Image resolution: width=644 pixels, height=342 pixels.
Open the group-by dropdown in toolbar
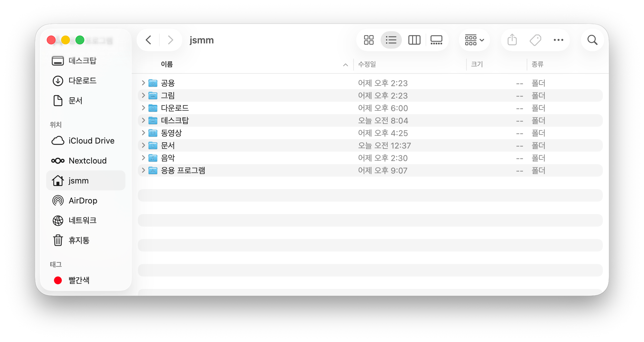coord(474,40)
